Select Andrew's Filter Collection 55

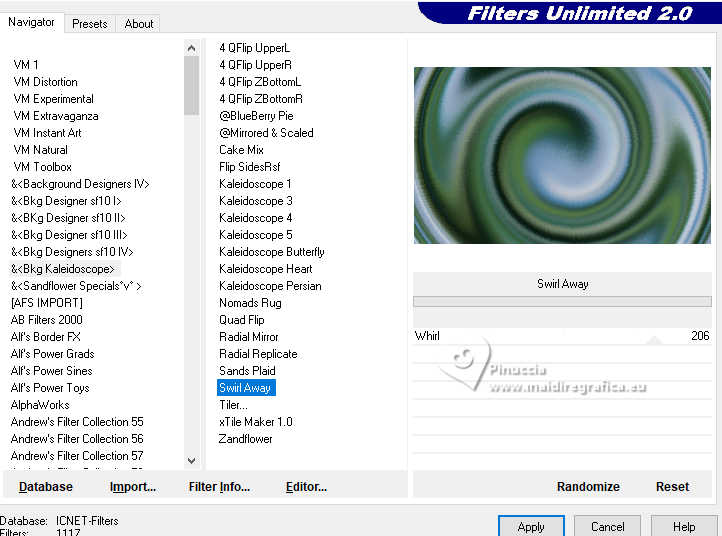[x=77, y=422]
